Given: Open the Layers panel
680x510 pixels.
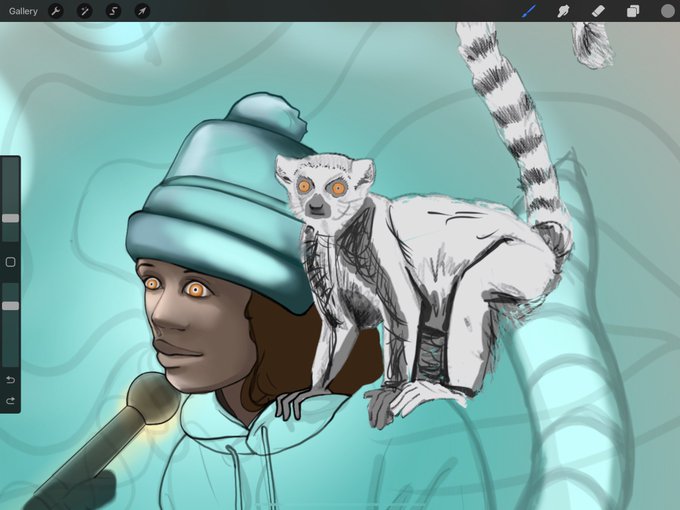Looking at the screenshot, I should pyautogui.click(x=633, y=11).
